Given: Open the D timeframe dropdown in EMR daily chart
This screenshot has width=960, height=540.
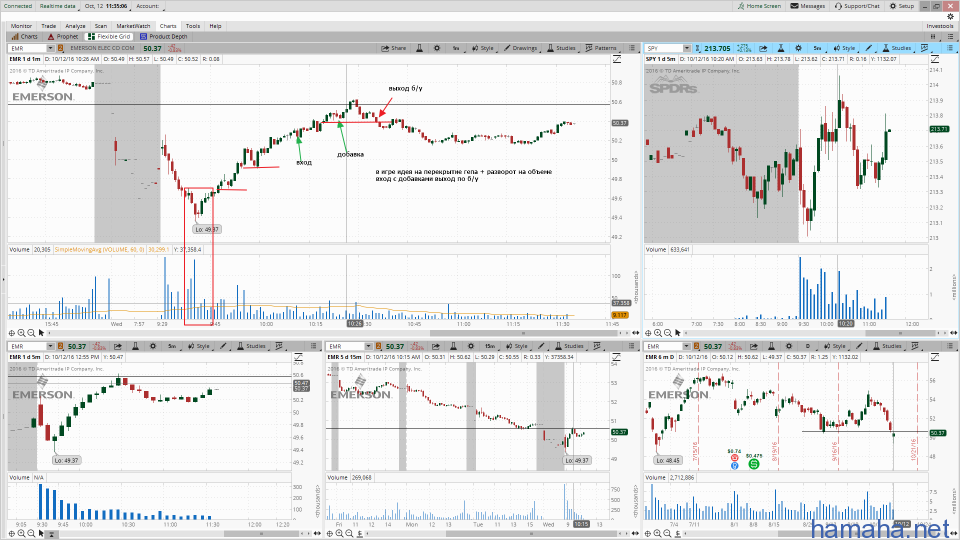Looking at the screenshot, I should click(808, 346).
